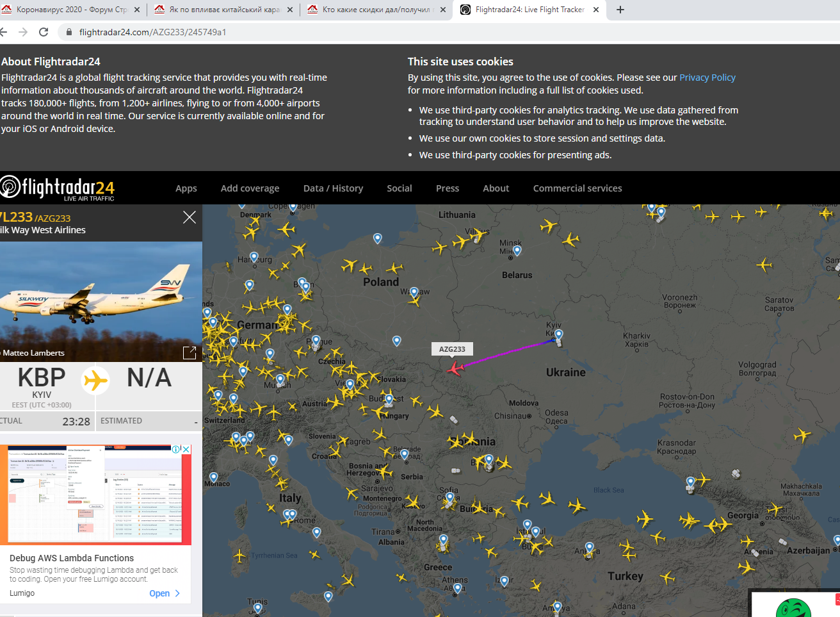Click the Budapest airport pin
Screen dimensions: 840x617
(x=389, y=400)
